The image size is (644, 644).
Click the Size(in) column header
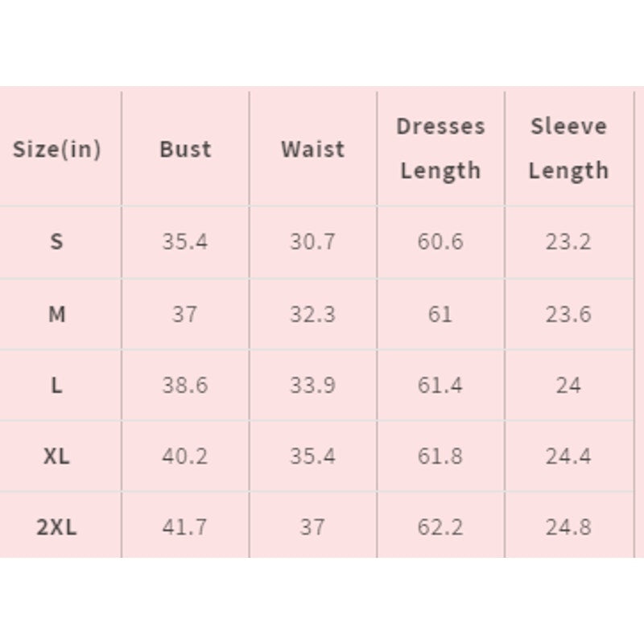pos(57,149)
